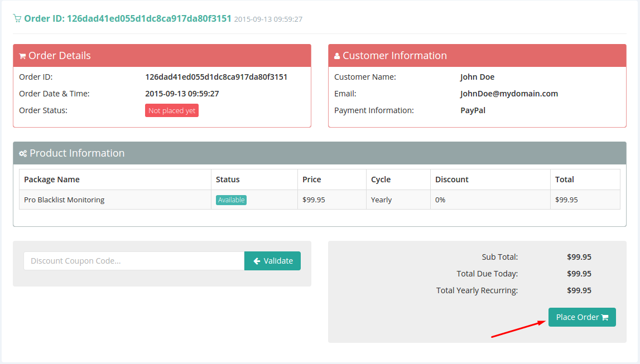The height and width of the screenshot is (364, 640).
Task: Click the cart icon in Order Details header
Action: tap(22, 56)
